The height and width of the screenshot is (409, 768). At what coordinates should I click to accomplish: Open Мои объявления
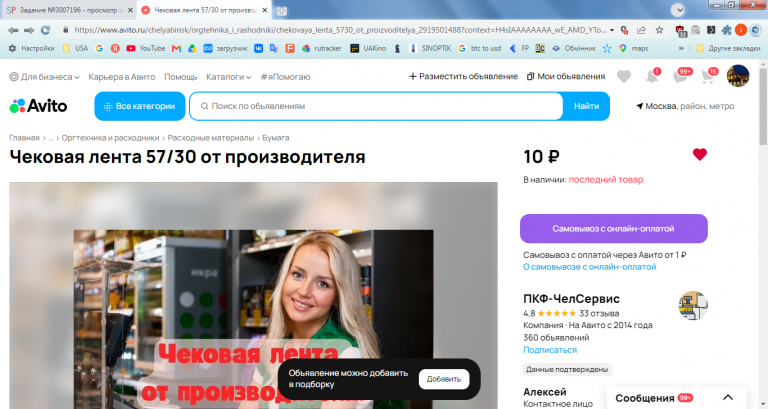tap(566, 76)
